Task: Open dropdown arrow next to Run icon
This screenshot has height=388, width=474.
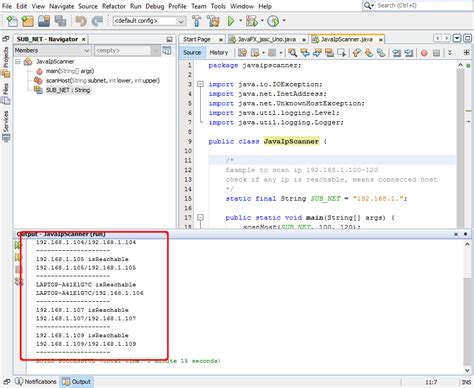Action: 240,21
